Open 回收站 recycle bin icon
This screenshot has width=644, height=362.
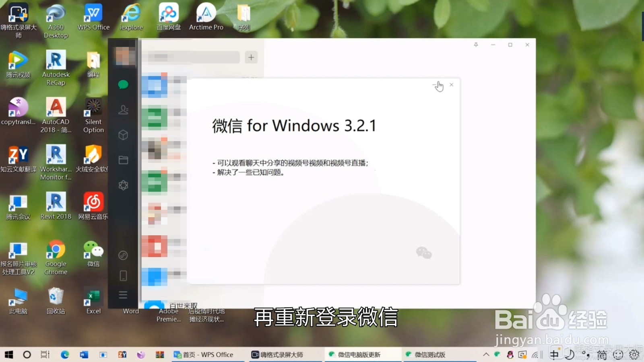pyautogui.click(x=56, y=301)
